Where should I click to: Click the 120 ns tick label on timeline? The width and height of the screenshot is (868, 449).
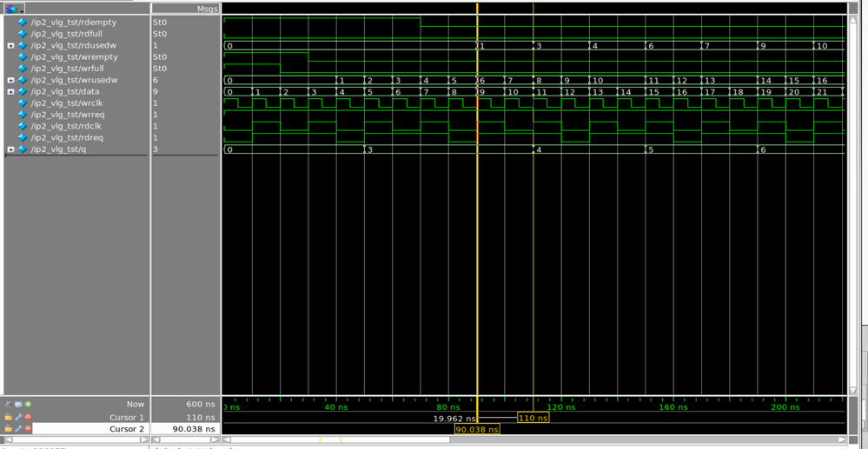(x=560, y=407)
